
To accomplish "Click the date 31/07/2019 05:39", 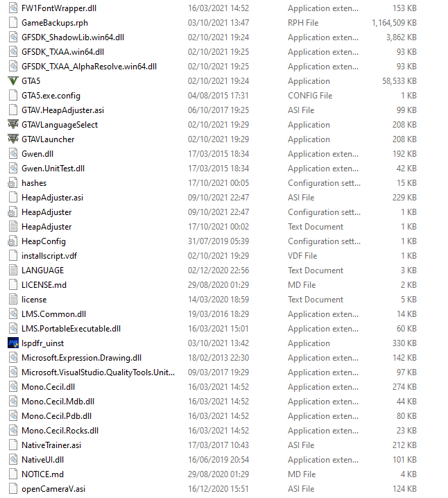I will (218, 241).
